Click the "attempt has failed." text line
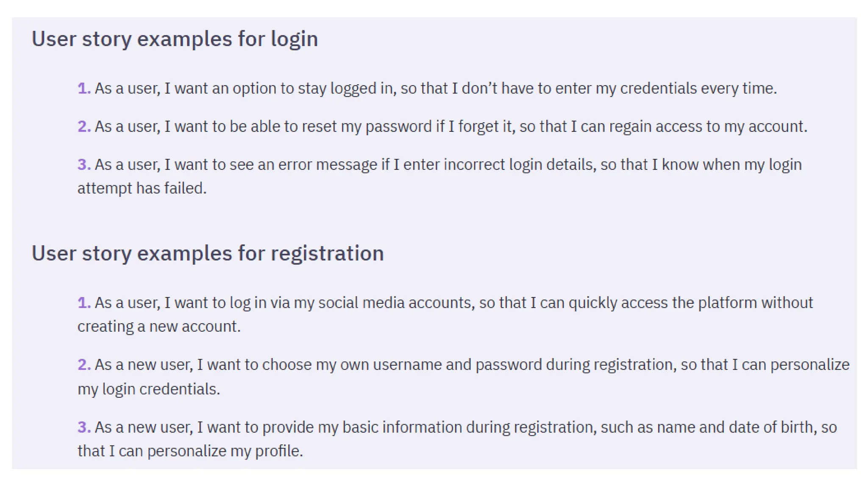Viewport: 868px width, 488px height. pyautogui.click(x=142, y=188)
